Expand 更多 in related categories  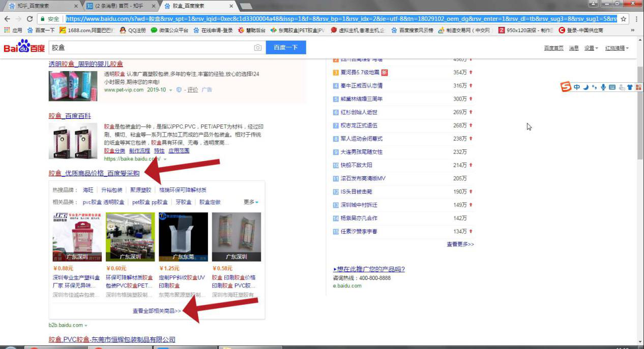[251, 202]
